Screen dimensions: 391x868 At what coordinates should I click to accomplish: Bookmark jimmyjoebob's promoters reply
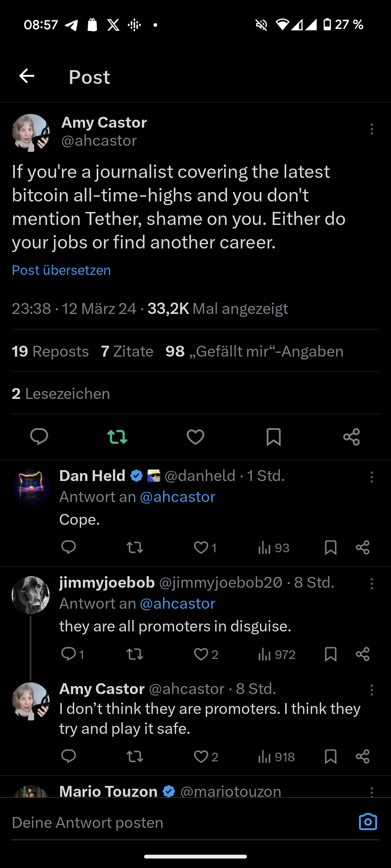[331, 654]
